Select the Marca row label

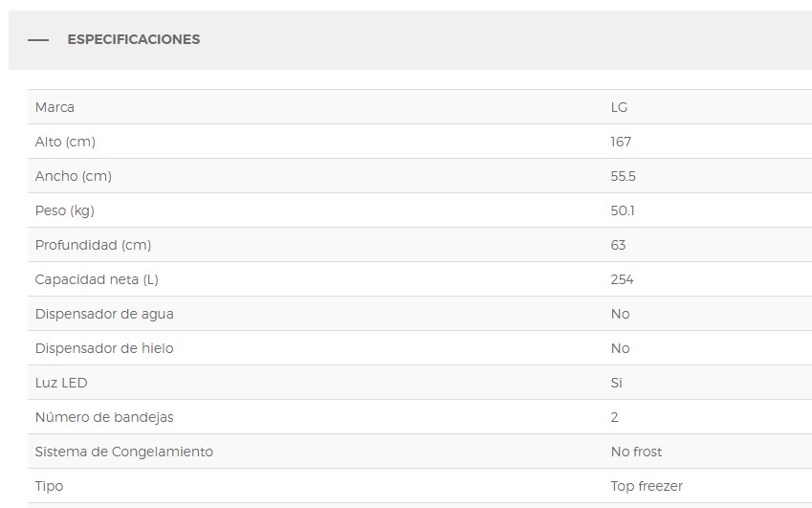click(x=55, y=107)
